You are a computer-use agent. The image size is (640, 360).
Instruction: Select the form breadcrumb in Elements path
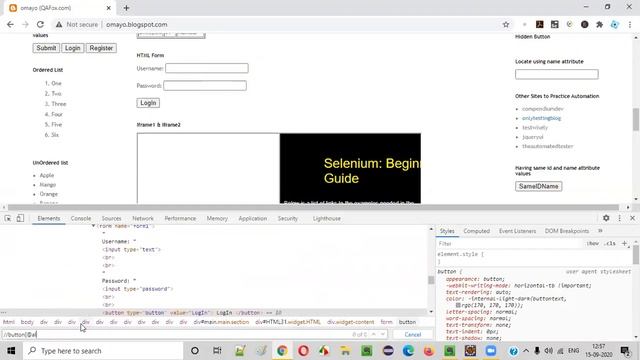[386, 322]
